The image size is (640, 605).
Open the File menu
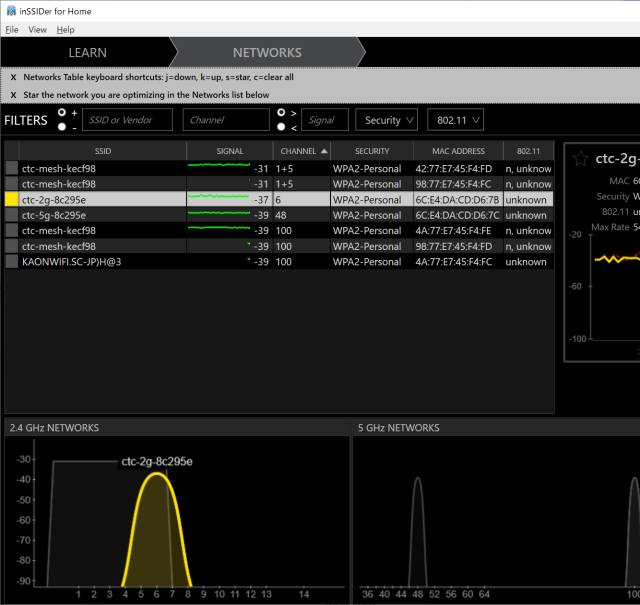[12, 29]
